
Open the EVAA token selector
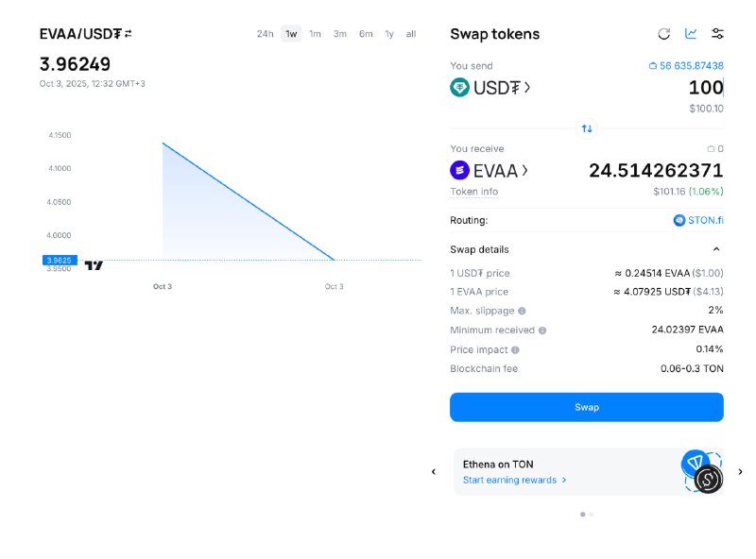pos(489,171)
